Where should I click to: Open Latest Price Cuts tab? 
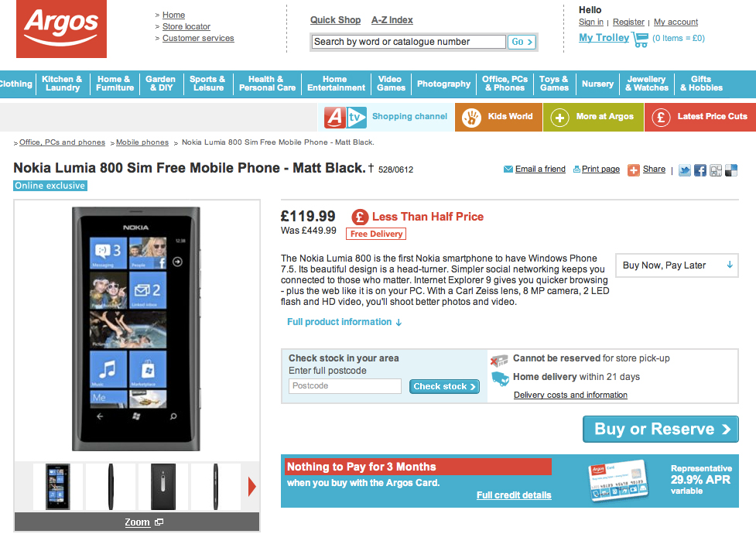(700, 117)
